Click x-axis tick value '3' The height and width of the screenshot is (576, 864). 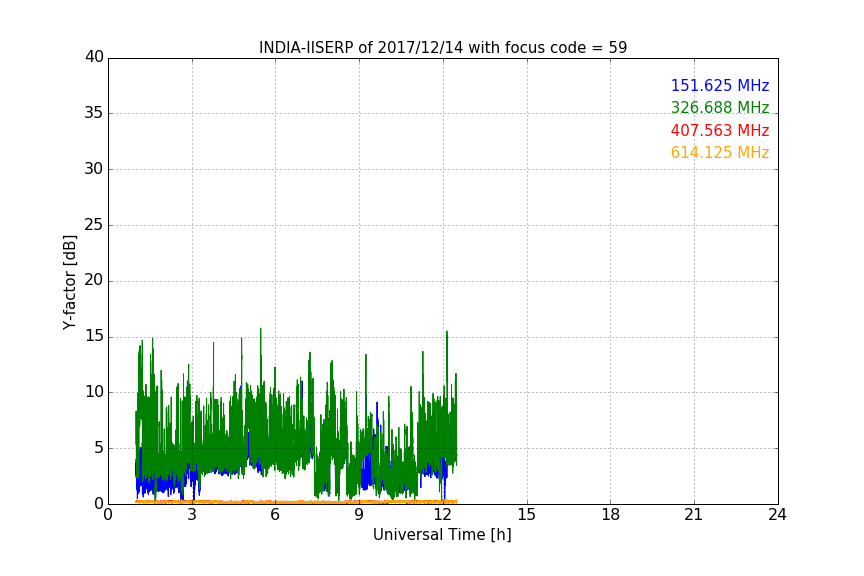click(x=192, y=515)
